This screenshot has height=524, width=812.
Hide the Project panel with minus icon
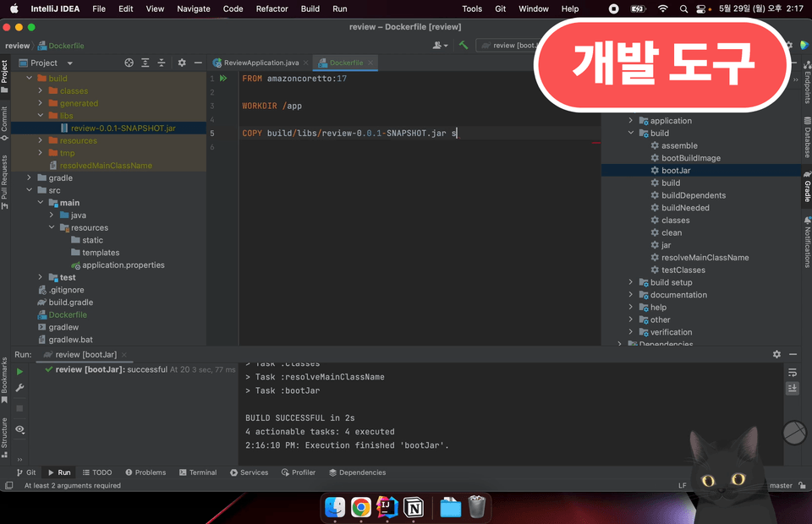[x=198, y=63]
